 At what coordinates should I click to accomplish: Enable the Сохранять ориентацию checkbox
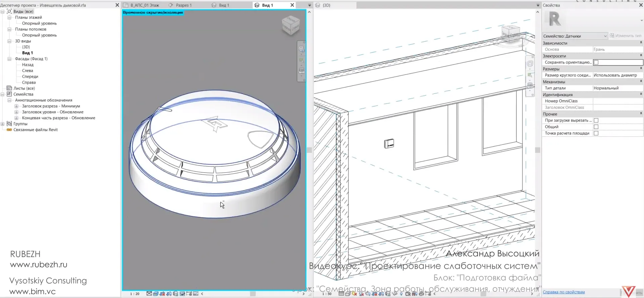(x=596, y=62)
